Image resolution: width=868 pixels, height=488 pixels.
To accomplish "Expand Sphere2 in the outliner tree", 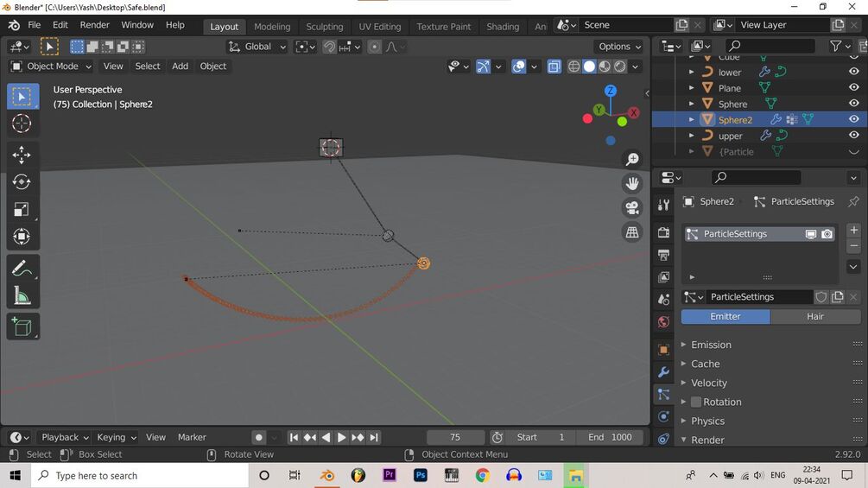I will click(692, 119).
